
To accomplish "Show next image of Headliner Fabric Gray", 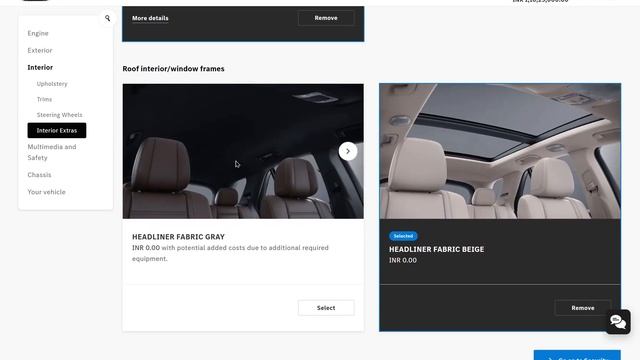I will (348, 151).
